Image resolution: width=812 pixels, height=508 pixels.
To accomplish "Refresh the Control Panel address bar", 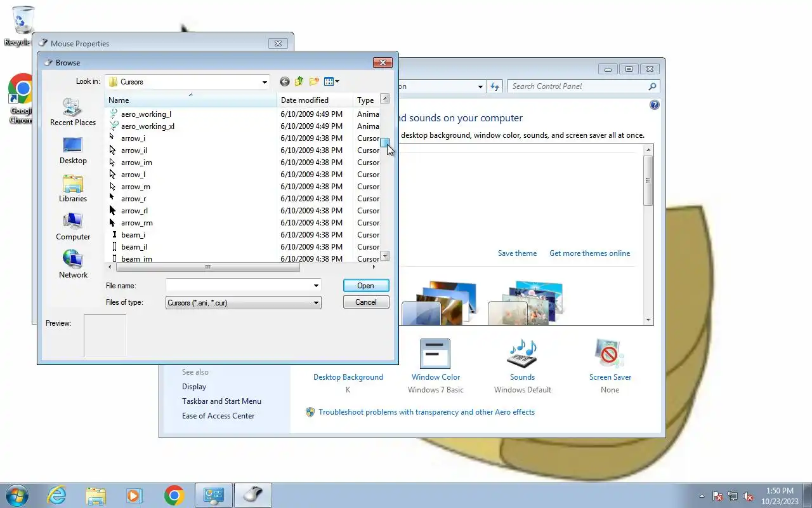I will [x=495, y=86].
